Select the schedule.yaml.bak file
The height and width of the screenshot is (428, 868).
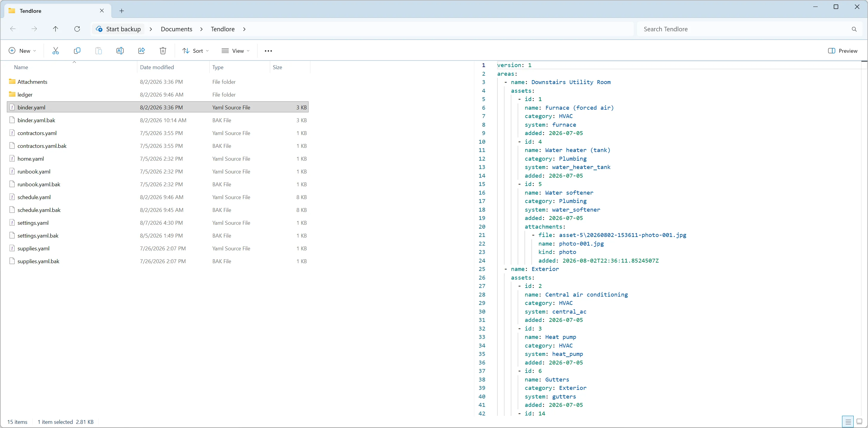[158, 210]
